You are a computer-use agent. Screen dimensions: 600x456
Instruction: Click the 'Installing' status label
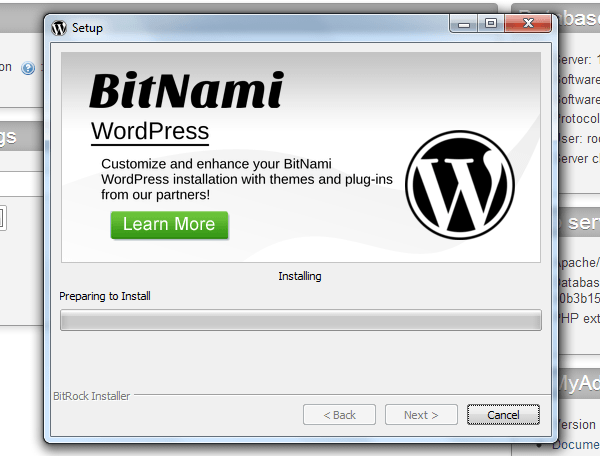click(300, 276)
